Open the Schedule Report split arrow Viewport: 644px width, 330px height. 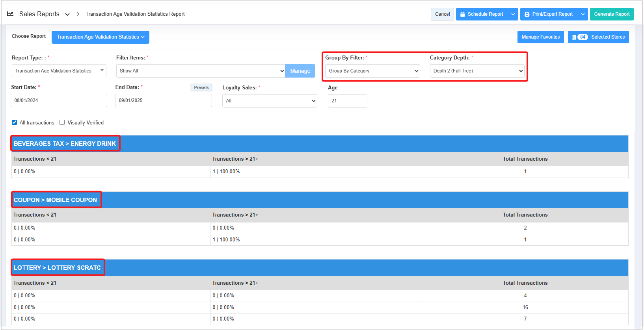tap(513, 14)
